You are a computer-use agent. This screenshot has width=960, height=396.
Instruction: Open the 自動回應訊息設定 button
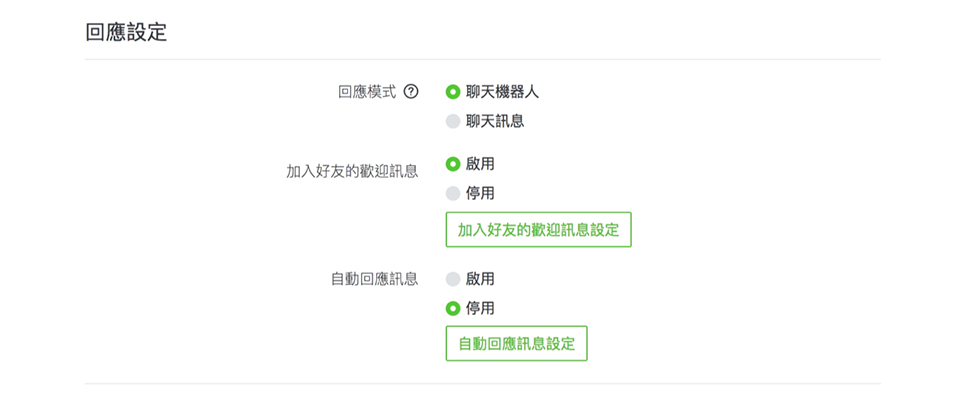coord(516,343)
